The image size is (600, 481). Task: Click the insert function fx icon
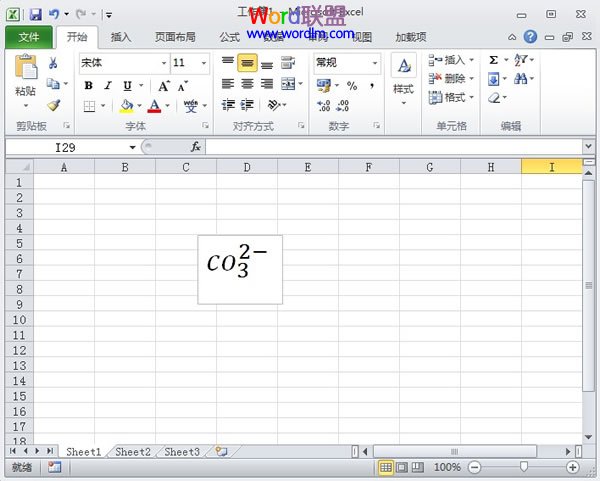(x=195, y=147)
